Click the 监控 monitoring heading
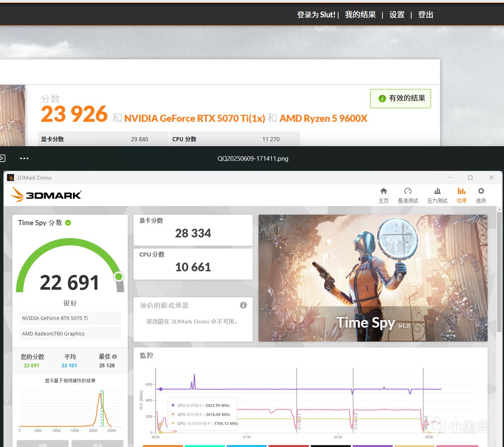 coord(147,355)
